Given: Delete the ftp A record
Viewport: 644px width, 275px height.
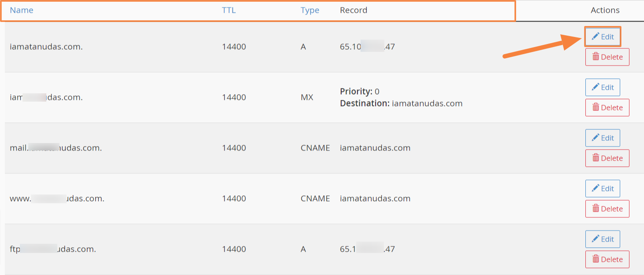Looking at the screenshot, I should coord(607,259).
